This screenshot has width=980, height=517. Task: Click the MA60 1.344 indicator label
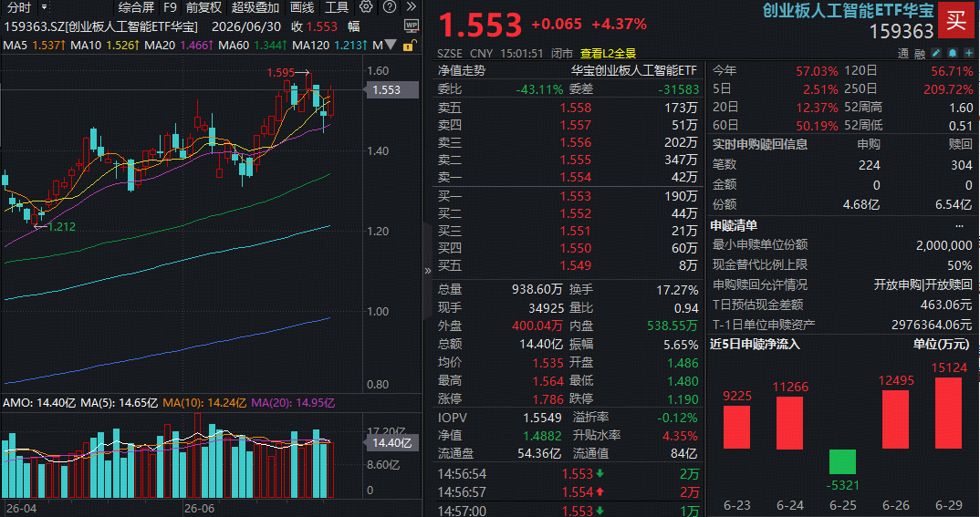253,46
